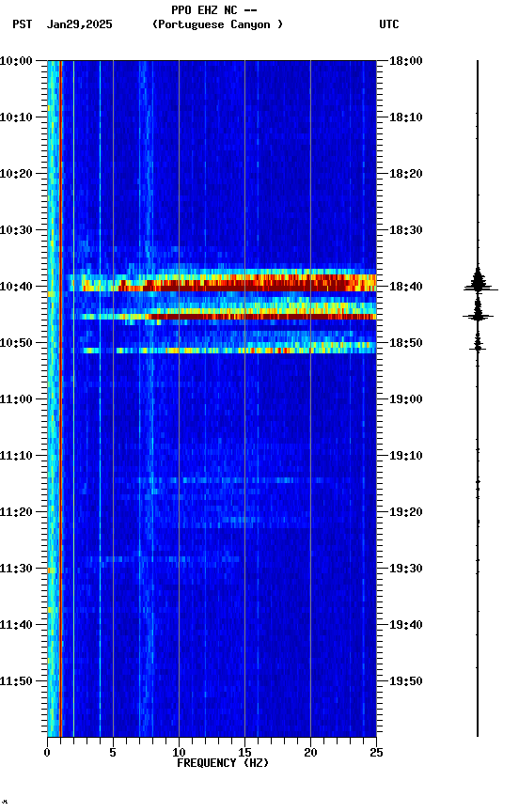This screenshot has width=519, height=812.
Task: Click the "(Portuguese Canyon )" location label
Action: pos(217,24)
